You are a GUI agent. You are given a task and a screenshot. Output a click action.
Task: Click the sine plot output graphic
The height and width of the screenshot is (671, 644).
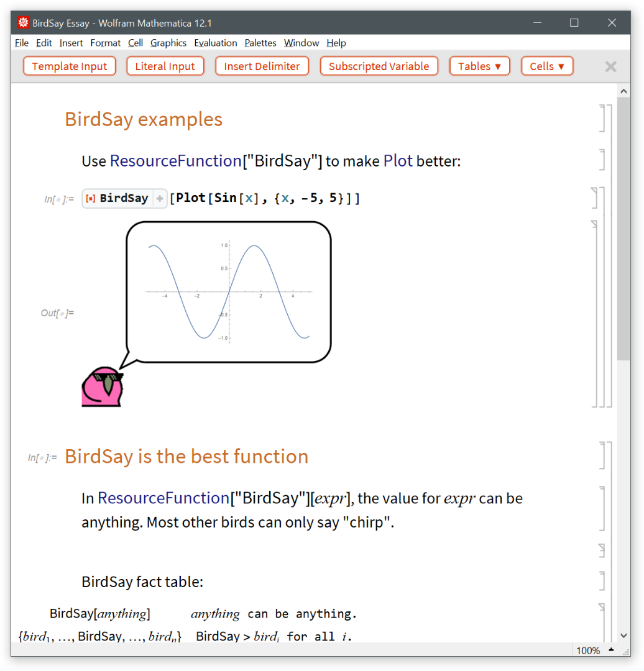pyautogui.click(x=229, y=291)
